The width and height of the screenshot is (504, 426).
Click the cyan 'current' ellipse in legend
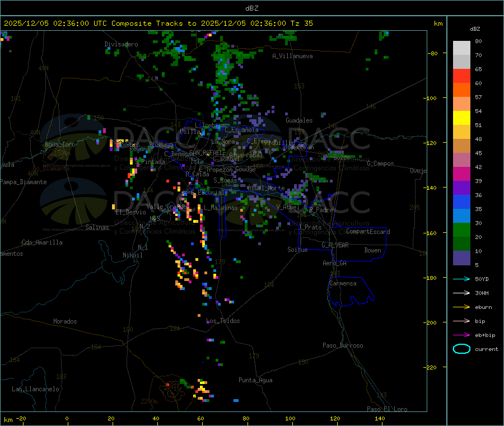[461, 349]
